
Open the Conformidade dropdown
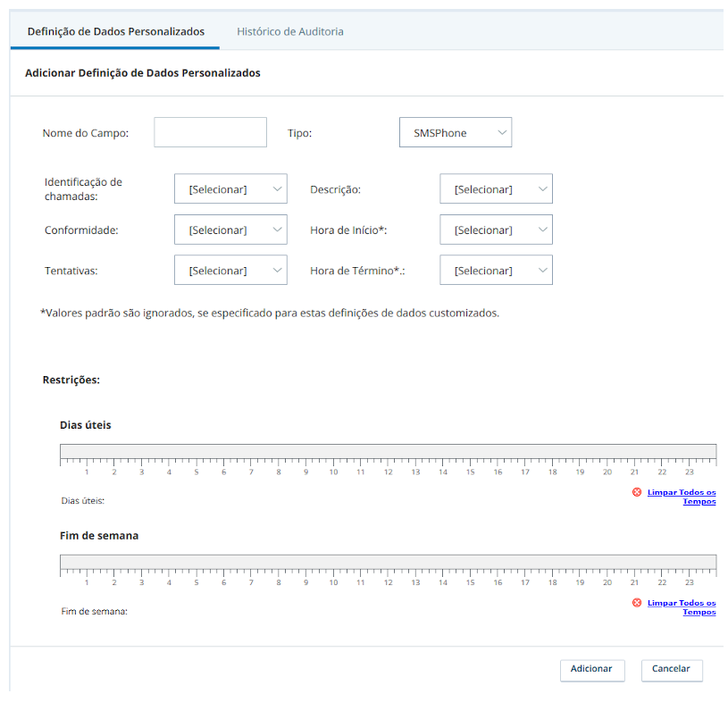pos(230,230)
